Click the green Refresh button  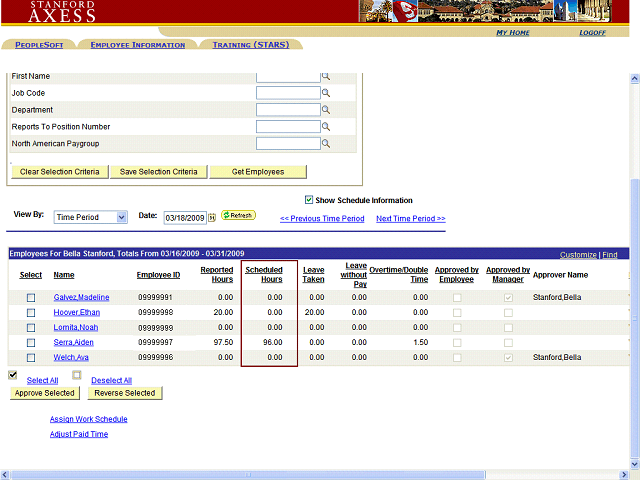238,215
